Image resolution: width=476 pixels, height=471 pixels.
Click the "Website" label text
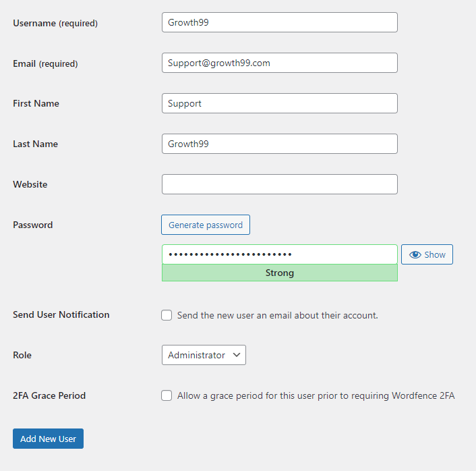pyautogui.click(x=30, y=184)
